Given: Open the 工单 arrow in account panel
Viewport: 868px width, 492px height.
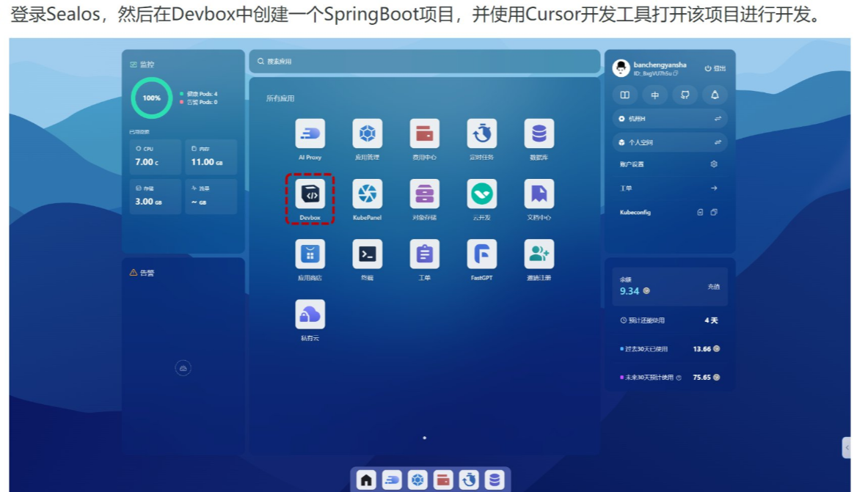Looking at the screenshot, I should pyautogui.click(x=714, y=188).
